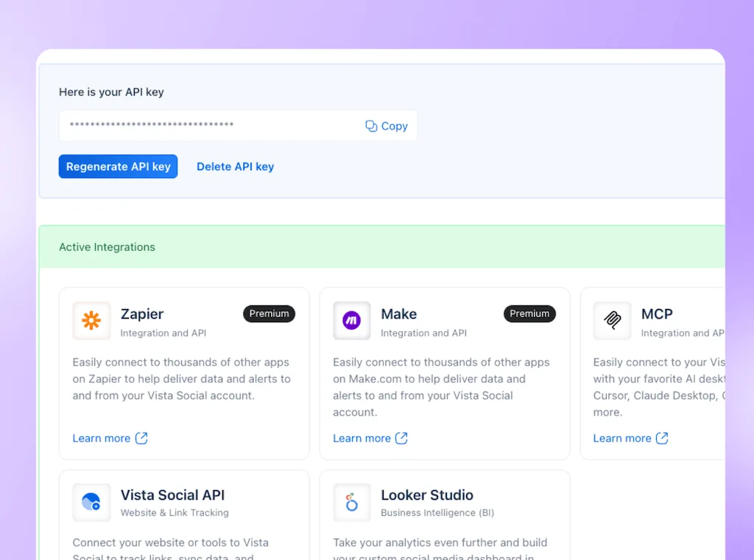Click 'Integration and API' under Zapier
The image size is (754, 560).
pyautogui.click(x=163, y=333)
